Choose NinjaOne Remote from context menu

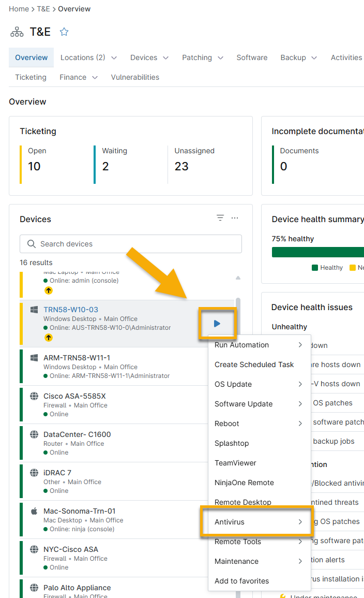[x=244, y=483]
